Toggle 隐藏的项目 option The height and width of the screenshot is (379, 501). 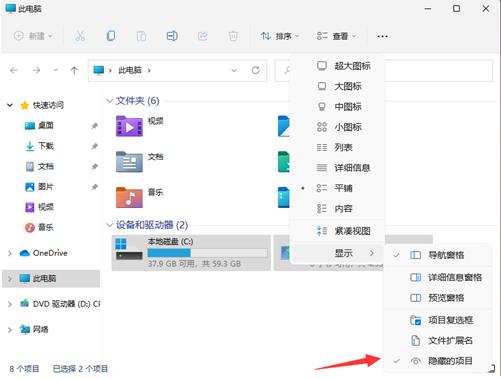click(x=438, y=361)
